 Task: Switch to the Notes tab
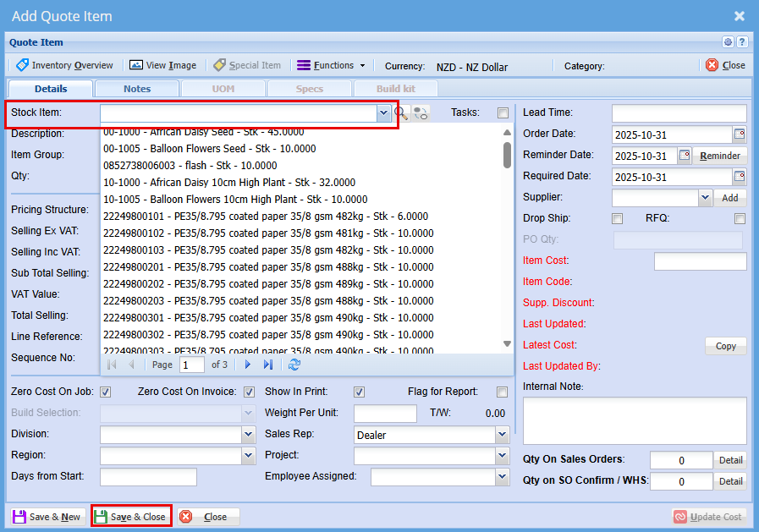[x=137, y=89]
